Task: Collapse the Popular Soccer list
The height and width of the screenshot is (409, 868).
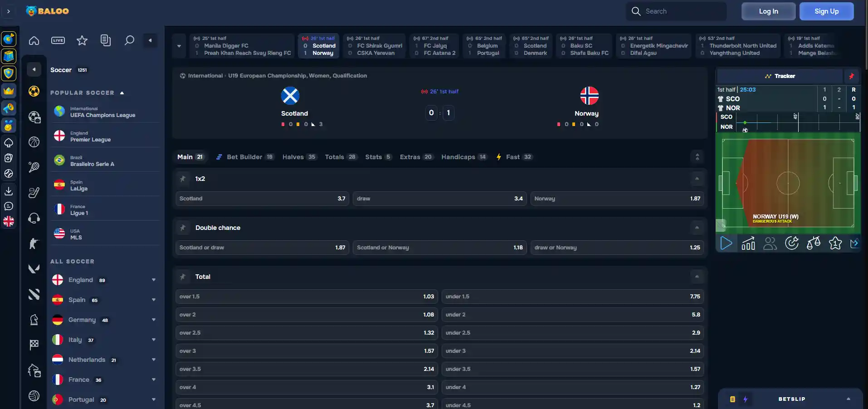Action: (x=122, y=93)
